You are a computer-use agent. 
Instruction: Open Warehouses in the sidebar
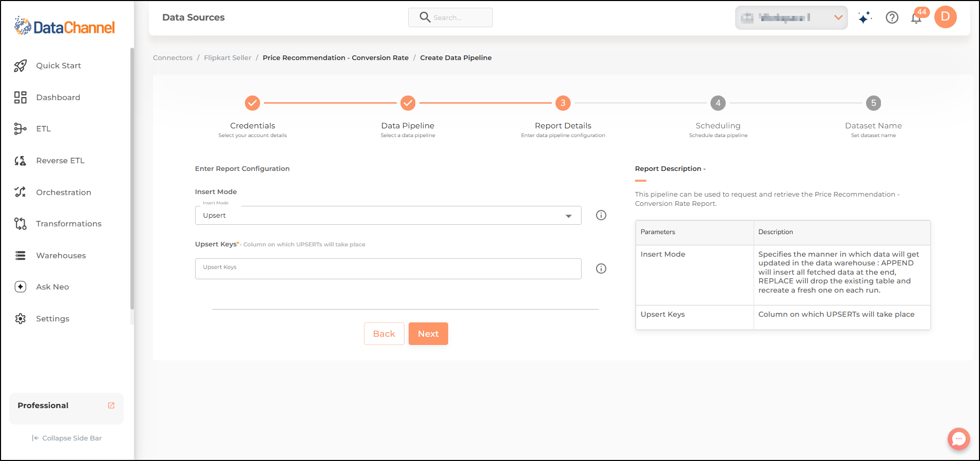(61, 256)
